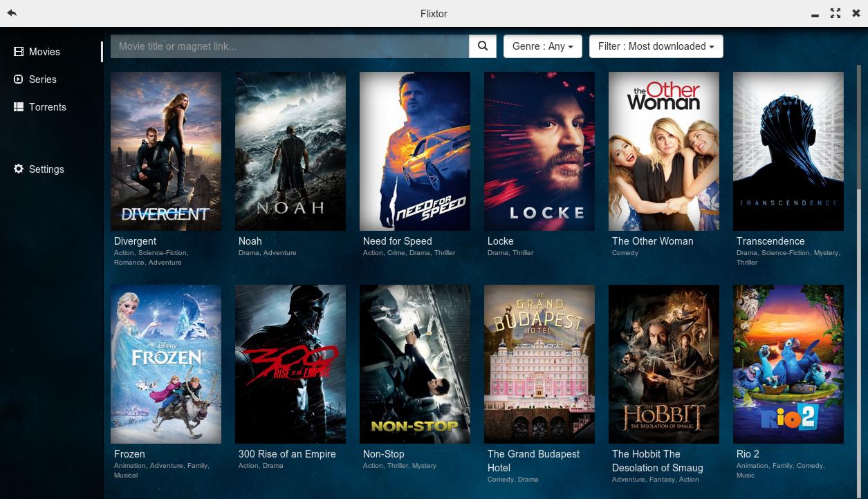868x499 pixels.
Task: Click the Transcendence title text
Action: click(x=770, y=241)
